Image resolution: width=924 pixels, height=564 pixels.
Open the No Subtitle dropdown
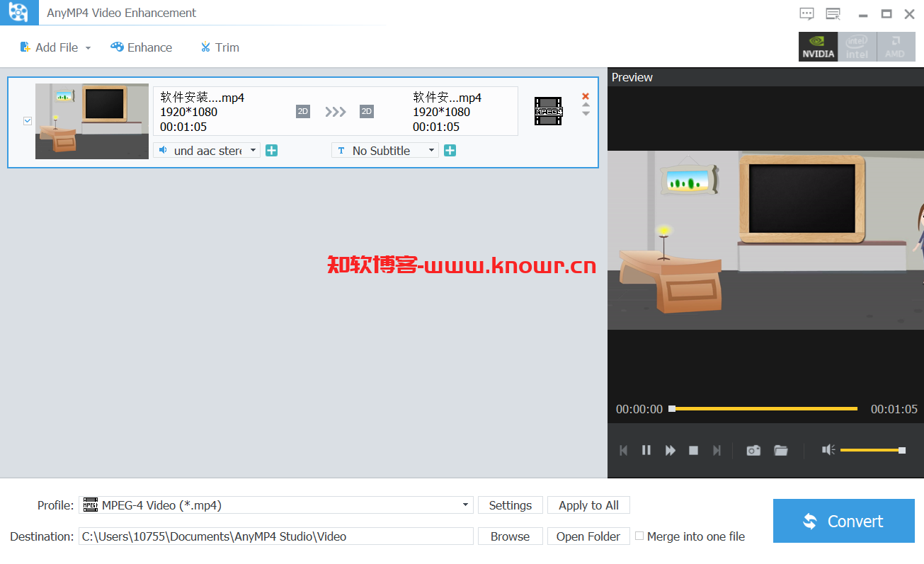click(385, 150)
